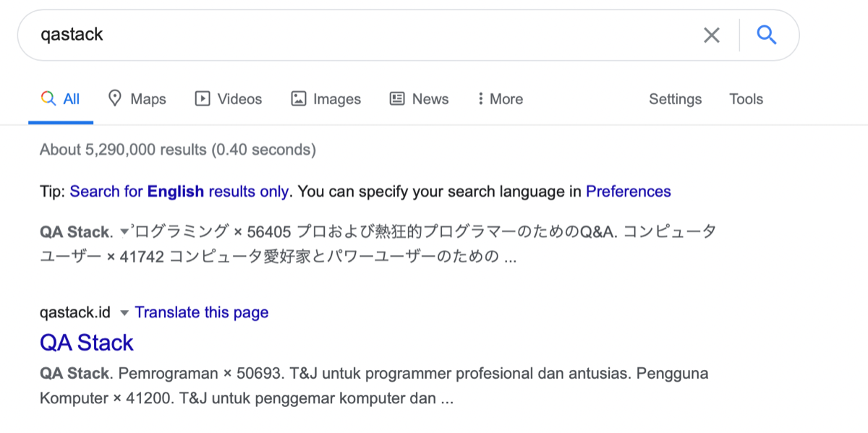Click the Videos play icon
This screenshot has width=868, height=433.
tap(203, 99)
